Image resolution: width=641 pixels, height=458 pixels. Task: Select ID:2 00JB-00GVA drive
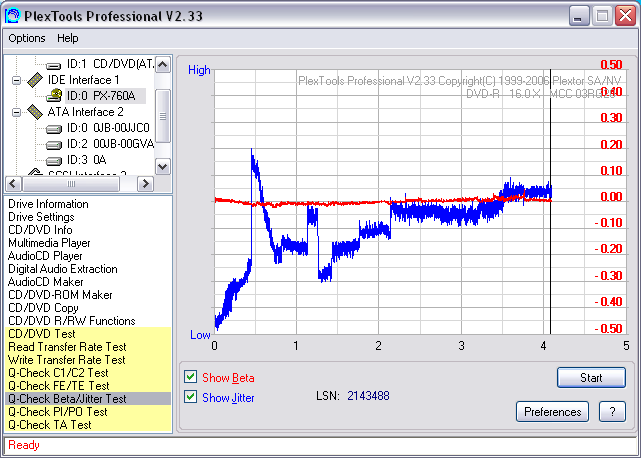pos(110,144)
